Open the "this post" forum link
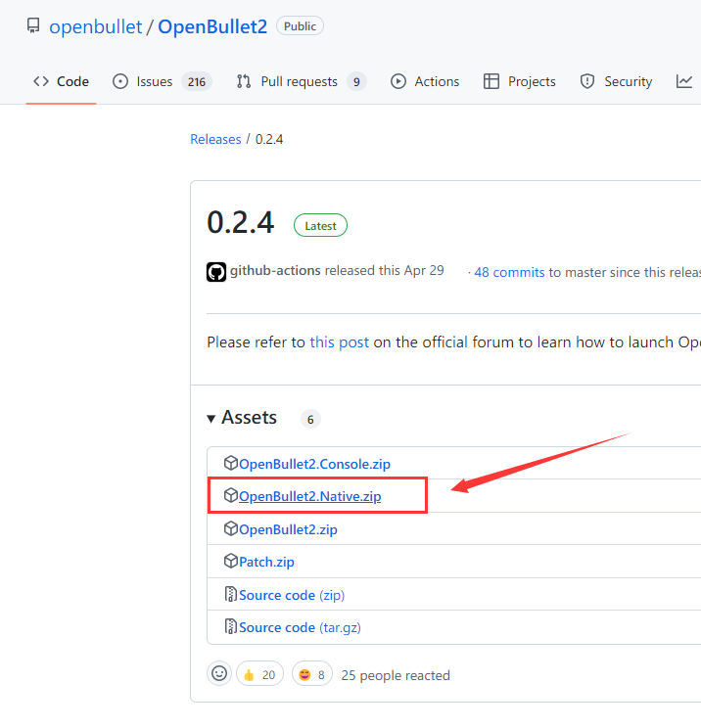This screenshot has width=701, height=728. tap(340, 341)
